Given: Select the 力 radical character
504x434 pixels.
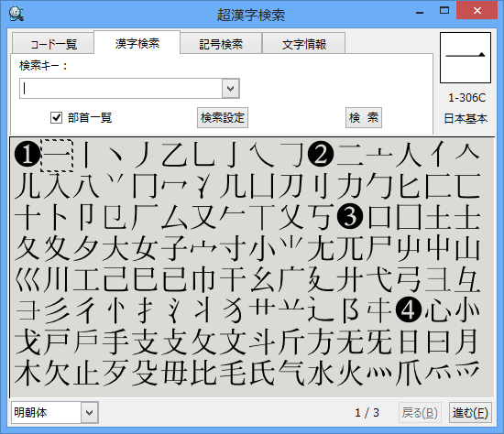Looking at the screenshot, I should 350,186.
